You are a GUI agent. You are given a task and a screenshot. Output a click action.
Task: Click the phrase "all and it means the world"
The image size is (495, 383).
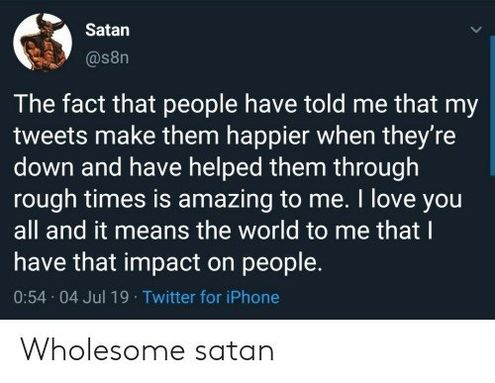156,231
